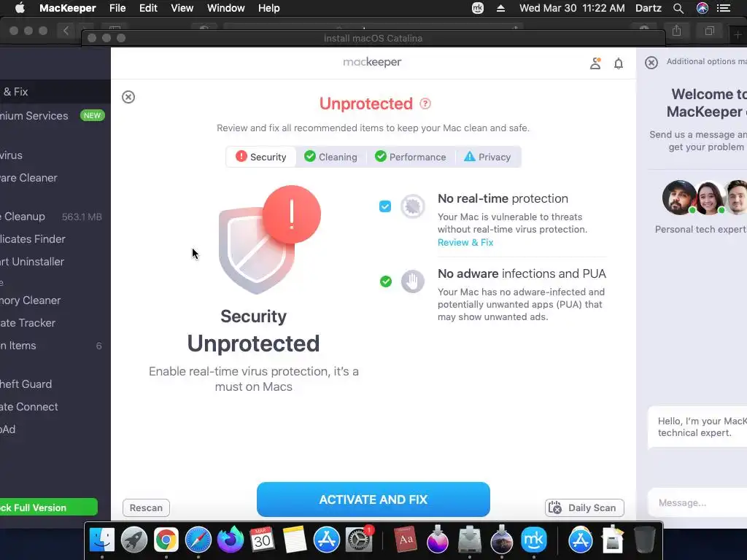Click the Rescan button
This screenshot has height=560, width=747.
click(146, 507)
